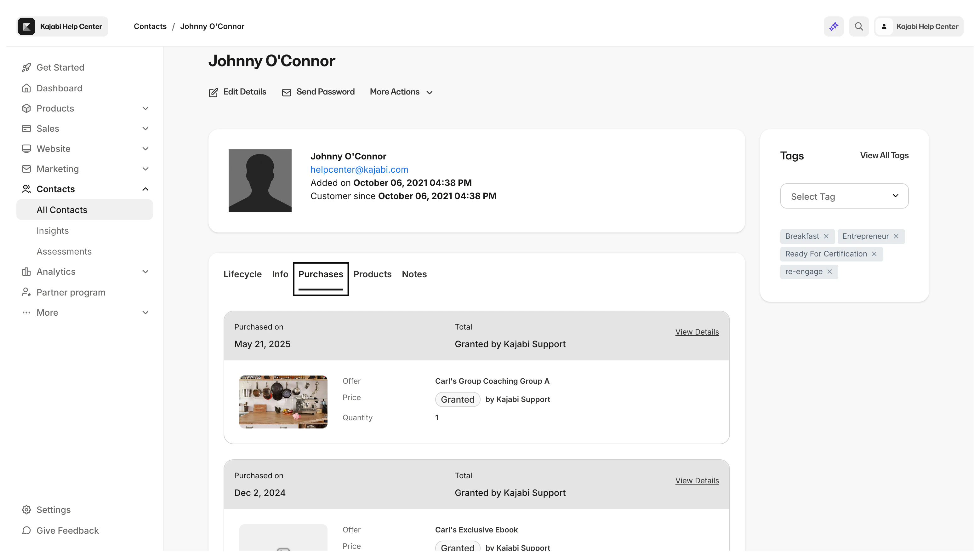
Task: Open Settings via the gear icon
Action: (26, 509)
